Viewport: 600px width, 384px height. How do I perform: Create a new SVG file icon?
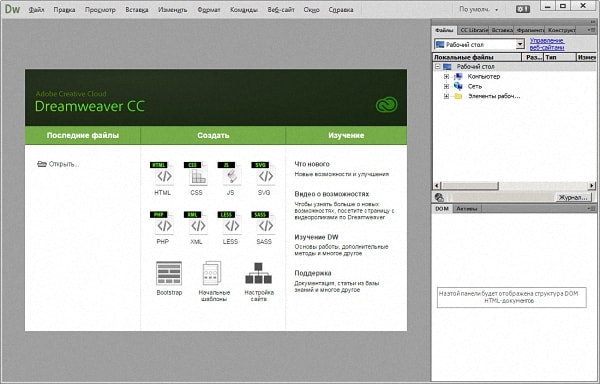tap(264, 174)
